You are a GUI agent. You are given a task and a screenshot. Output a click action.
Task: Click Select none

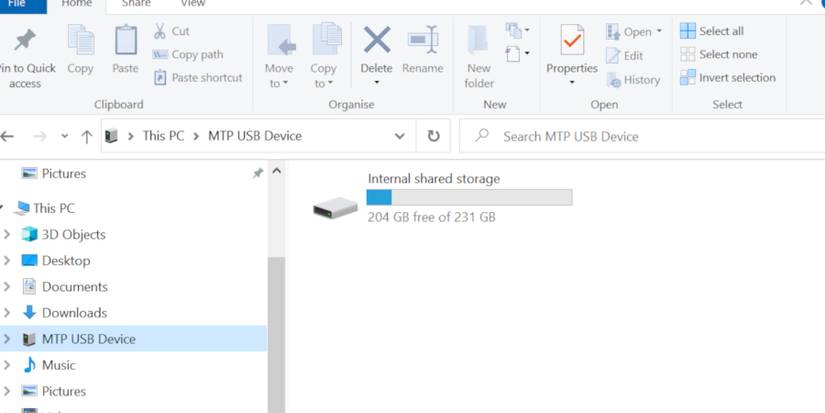718,54
